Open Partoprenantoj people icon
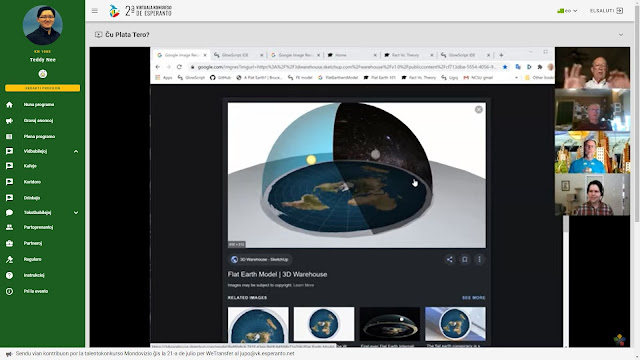 (9, 227)
